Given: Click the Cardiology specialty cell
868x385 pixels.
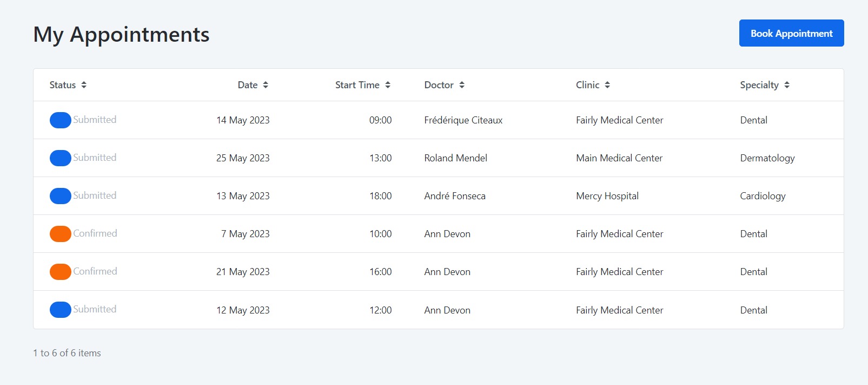Looking at the screenshot, I should click(x=763, y=196).
